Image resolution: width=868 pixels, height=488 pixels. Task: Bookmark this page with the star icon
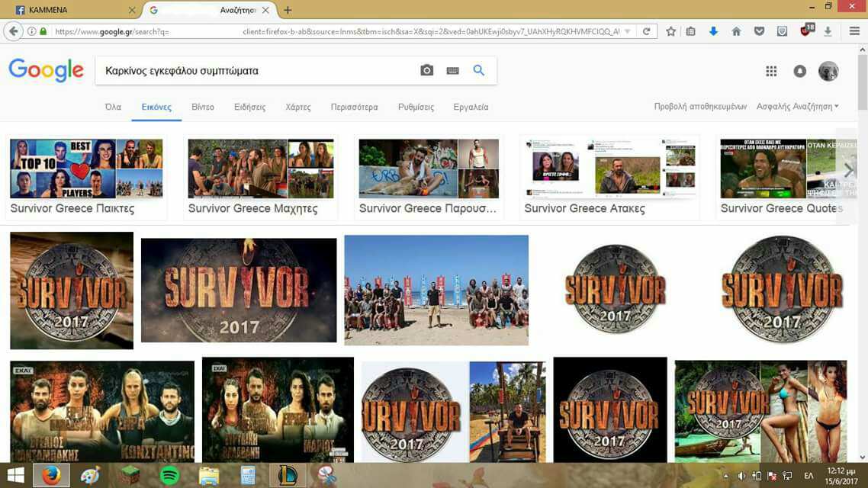670,31
